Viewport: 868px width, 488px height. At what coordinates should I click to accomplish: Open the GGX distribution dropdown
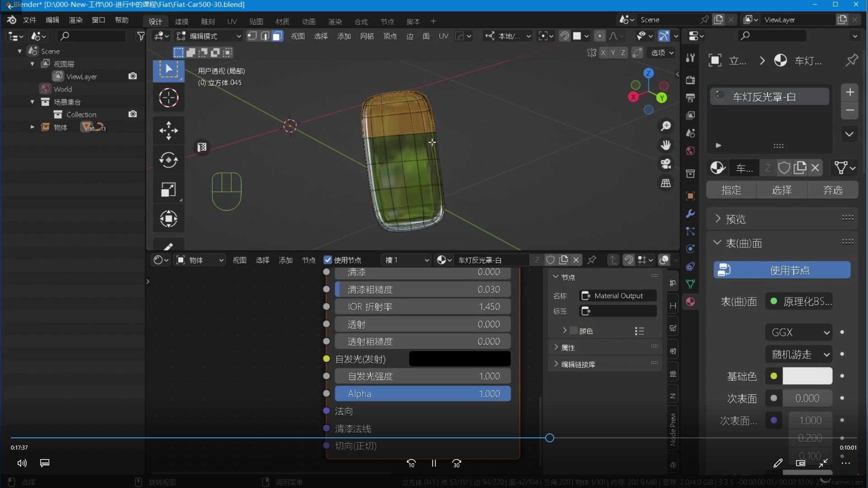800,333
